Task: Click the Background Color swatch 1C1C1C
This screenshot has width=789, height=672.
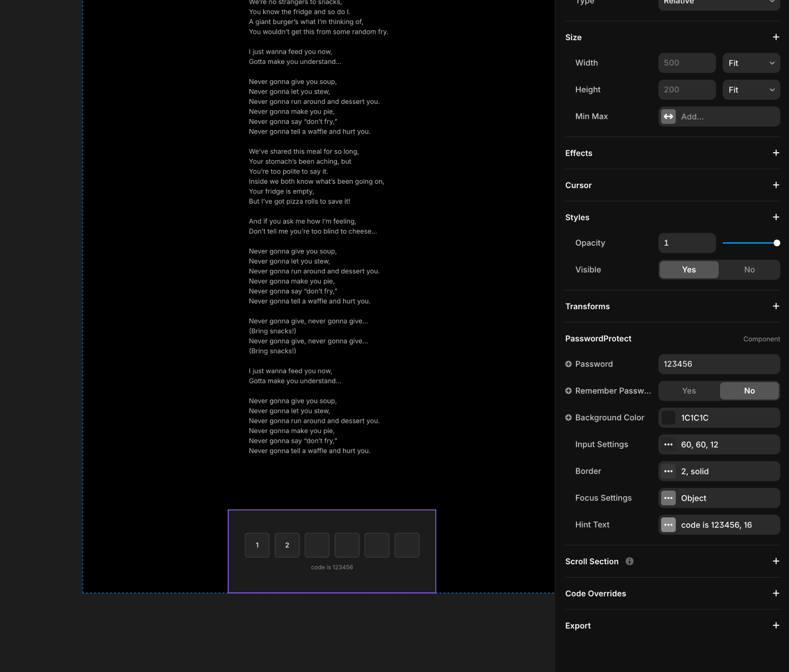Action: point(668,418)
